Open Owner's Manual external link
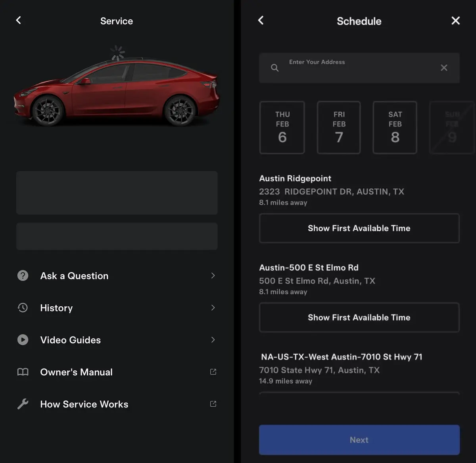This screenshot has width=476, height=463. 213,372
